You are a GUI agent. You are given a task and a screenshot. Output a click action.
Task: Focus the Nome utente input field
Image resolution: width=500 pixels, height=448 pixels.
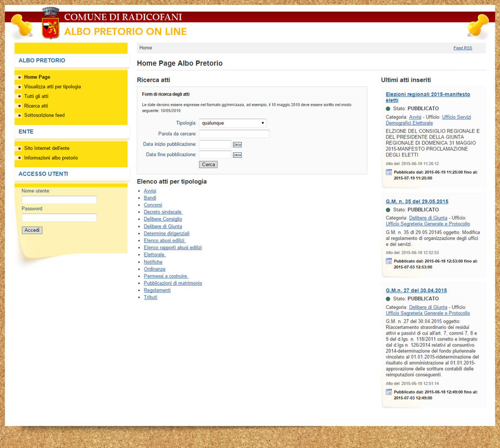pos(59,200)
